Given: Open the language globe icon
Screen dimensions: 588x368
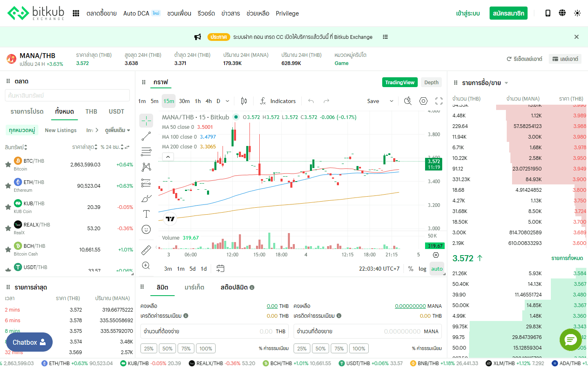Looking at the screenshot, I should (x=562, y=13).
